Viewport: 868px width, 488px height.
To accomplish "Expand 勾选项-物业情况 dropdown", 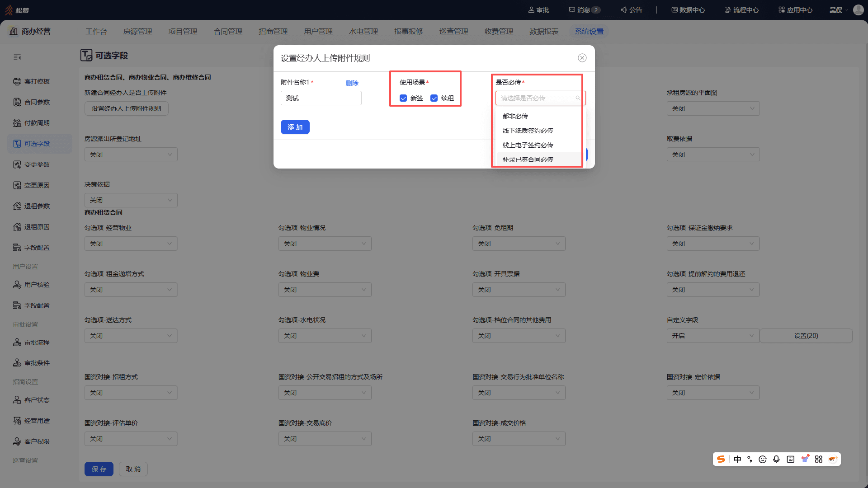I will (325, 244).
